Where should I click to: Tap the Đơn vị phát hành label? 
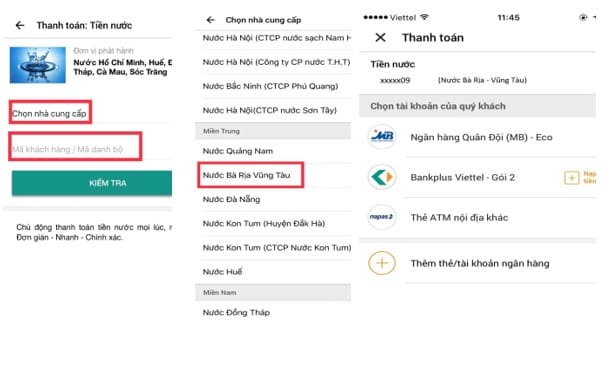pyautogui.click(x=103, y=51)
